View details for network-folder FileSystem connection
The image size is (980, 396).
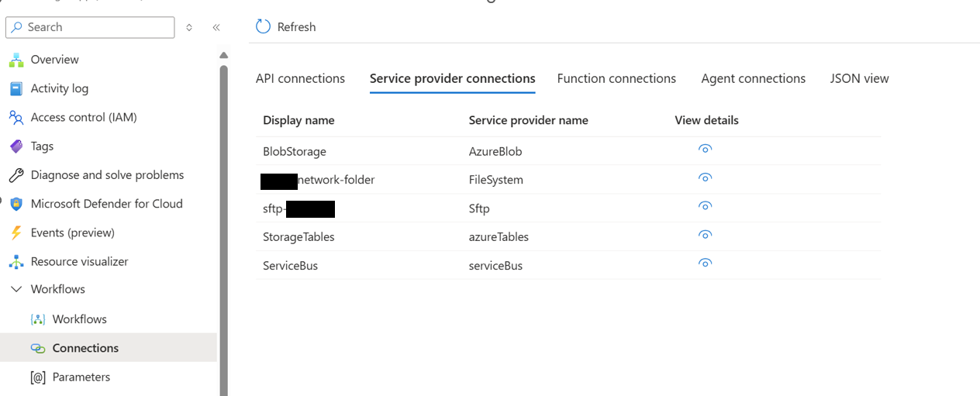(705, 177)
